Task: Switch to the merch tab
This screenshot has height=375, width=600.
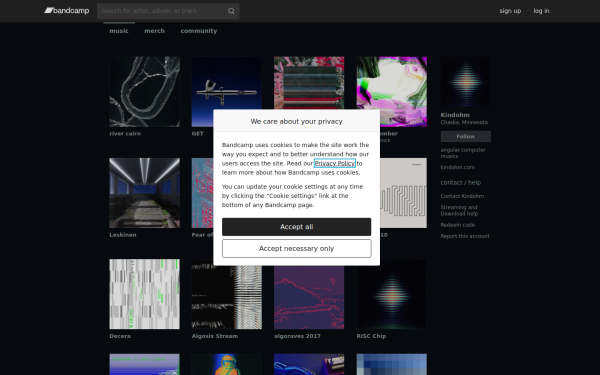Action: click(154, 31)
